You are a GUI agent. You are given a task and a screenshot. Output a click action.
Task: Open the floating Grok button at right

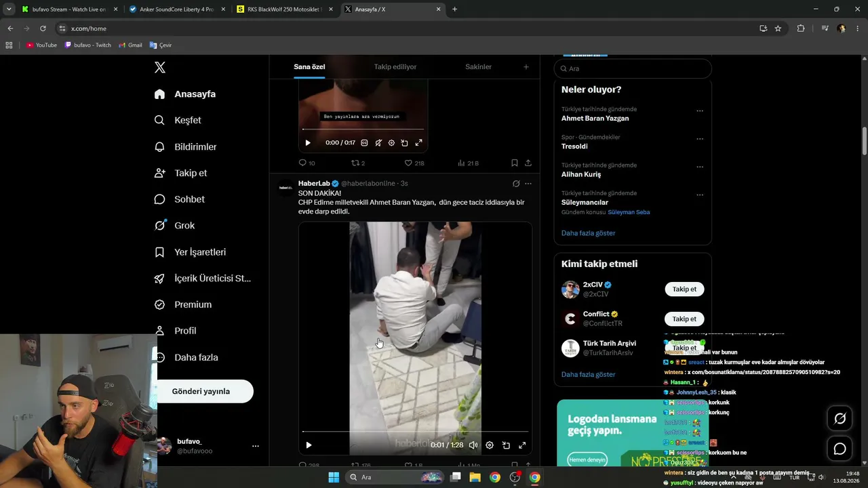point(840,419)
